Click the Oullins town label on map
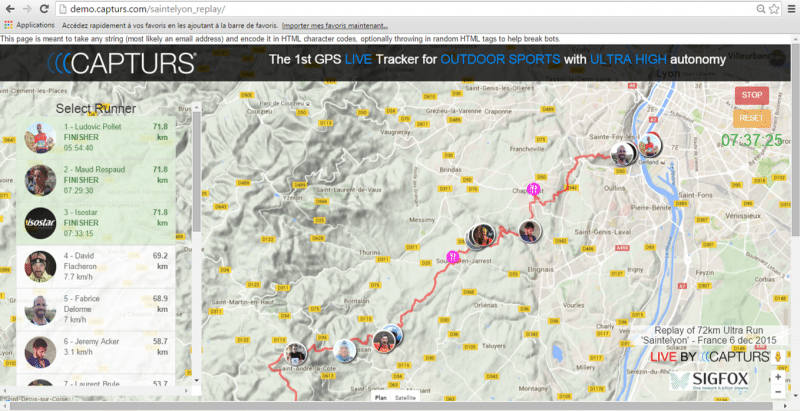800x411 pixels. (x=614, y=188)
